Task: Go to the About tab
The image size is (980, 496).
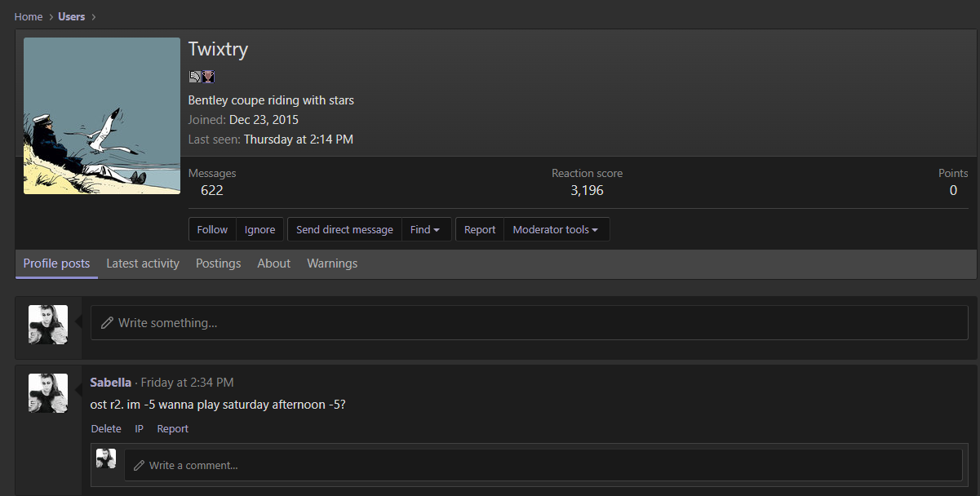Action: coord(273,263)
